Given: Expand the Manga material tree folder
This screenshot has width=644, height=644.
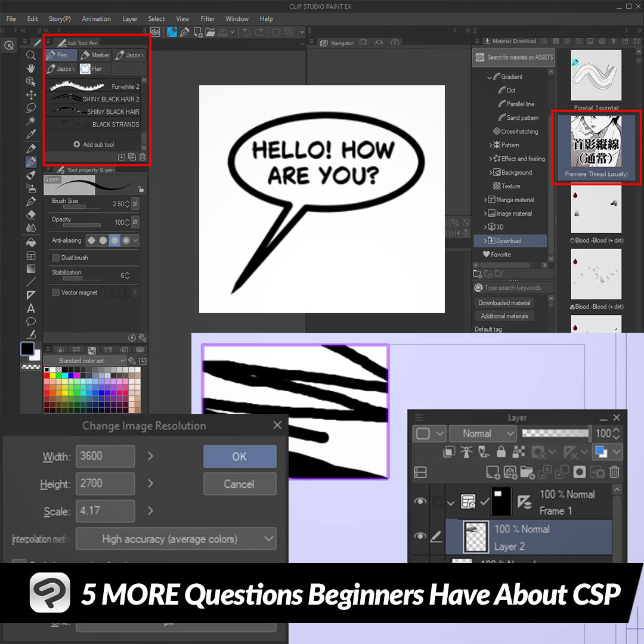Looking at the screenshot, I should click(x=486, y=200).
